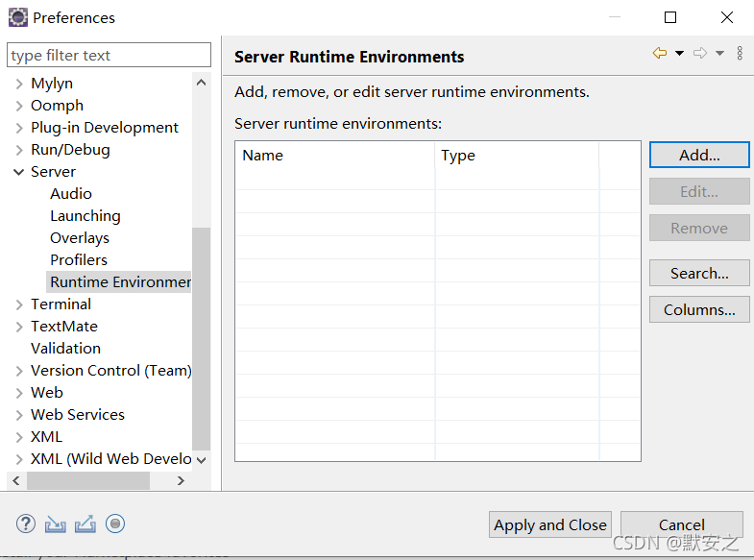Click the Oomph preference recorder icon
Viewport: 754px width, 560px height.
tap(115, 523)
